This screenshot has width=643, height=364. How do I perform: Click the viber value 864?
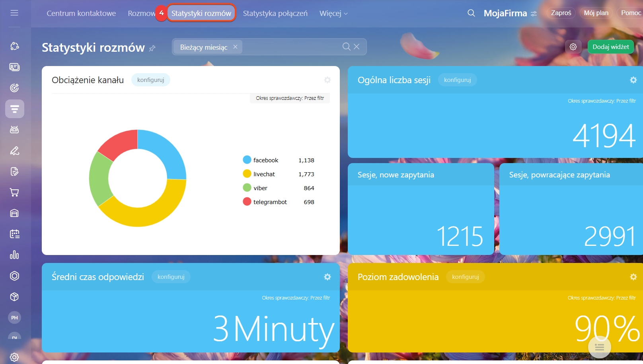point(309,188)
